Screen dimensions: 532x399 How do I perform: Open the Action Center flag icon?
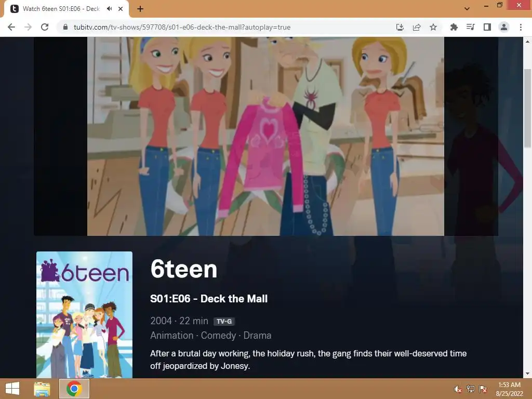click(483, 389)
